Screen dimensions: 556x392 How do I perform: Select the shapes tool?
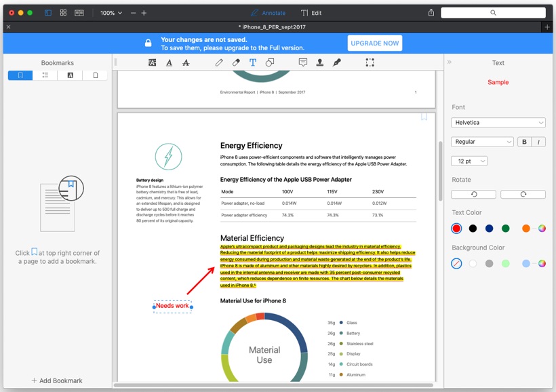269,63
